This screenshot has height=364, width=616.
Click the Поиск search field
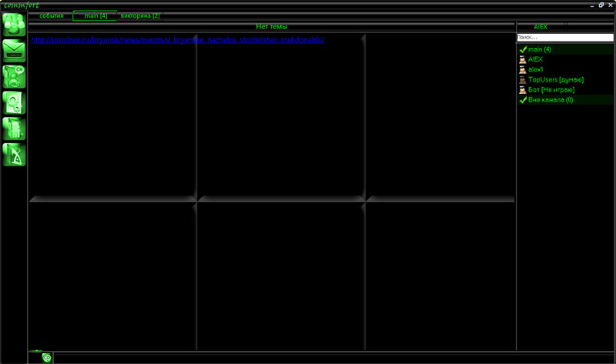pyautogui.click(x=564, y=37)
